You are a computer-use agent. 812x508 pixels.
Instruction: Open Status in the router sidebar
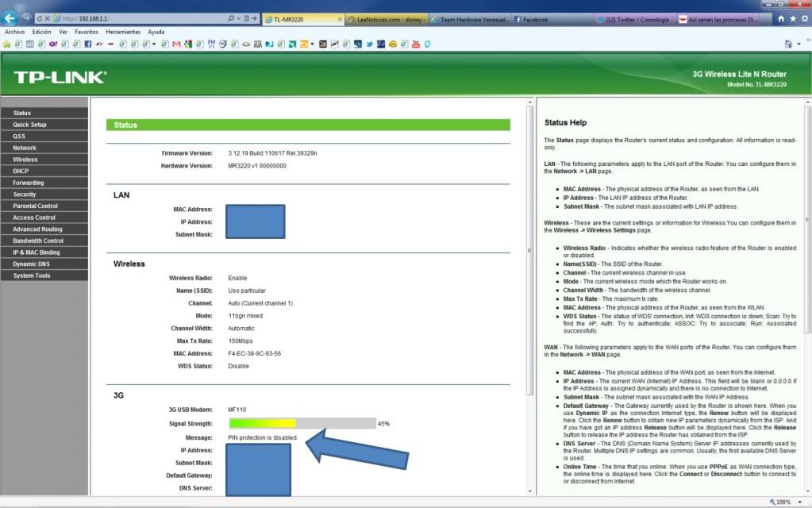(44, 113)
